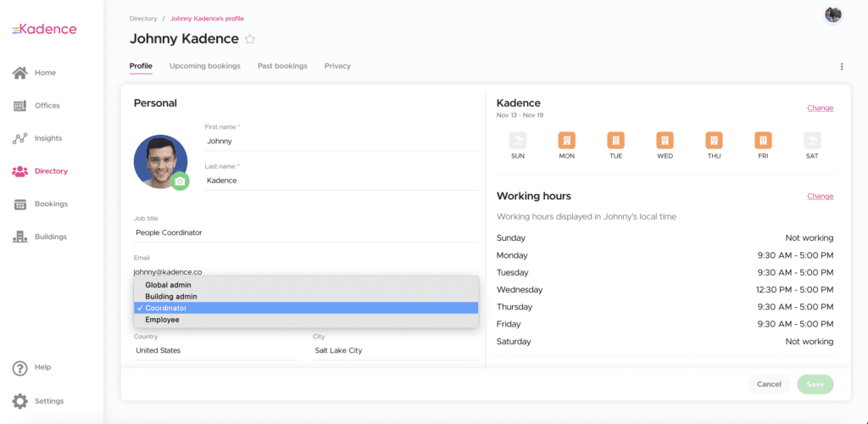Click SAT day-off icon

click(x=812, y=140)
